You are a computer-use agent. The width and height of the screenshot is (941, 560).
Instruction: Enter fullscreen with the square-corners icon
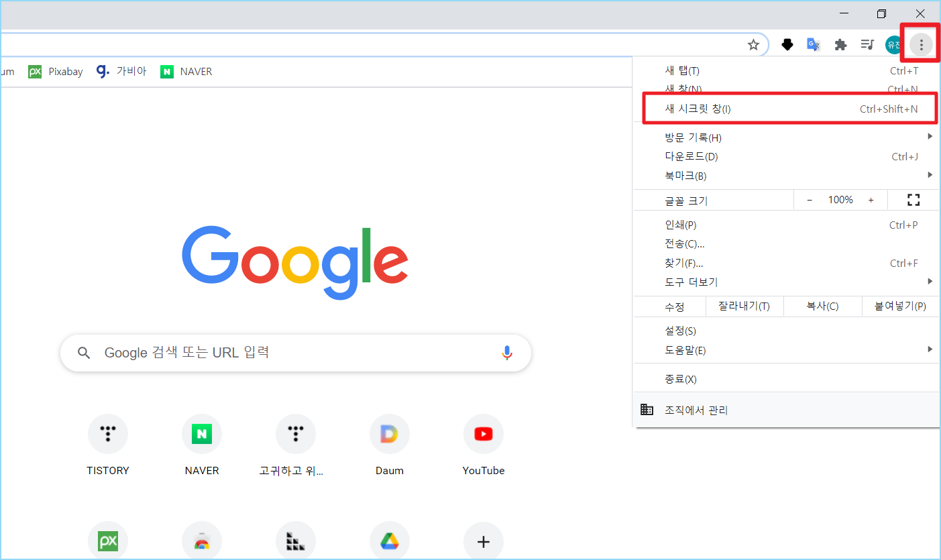(913, 200)
